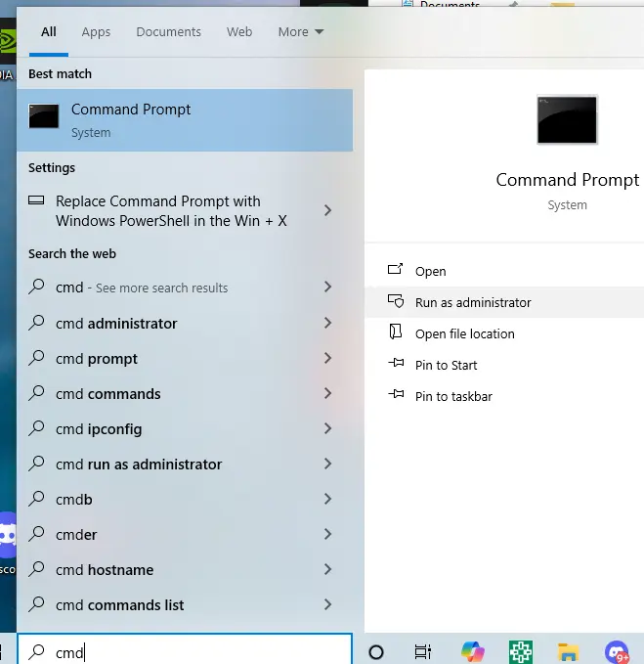Open the chat app with 9+ badge on taskbar
Screen dimensions: 644x664
[617, 651]
